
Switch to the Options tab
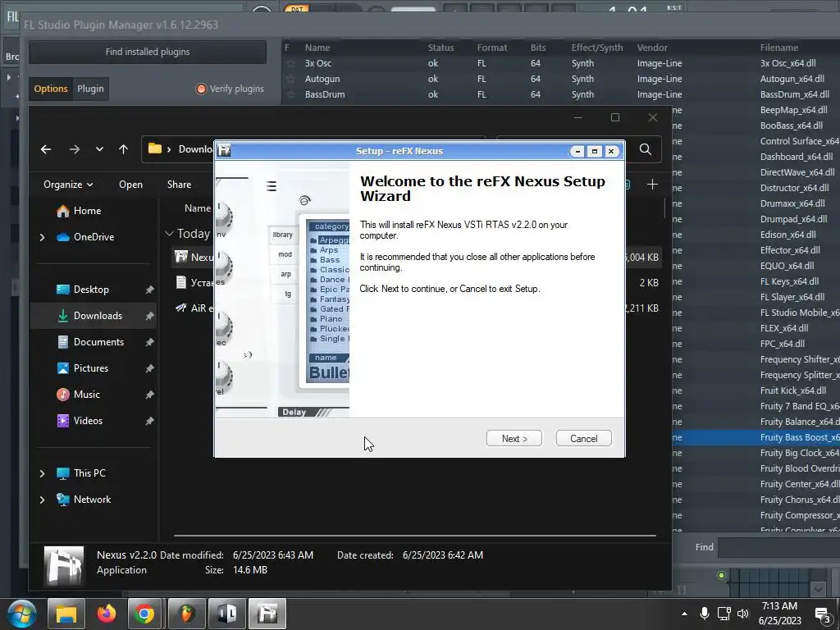[51, 89]
